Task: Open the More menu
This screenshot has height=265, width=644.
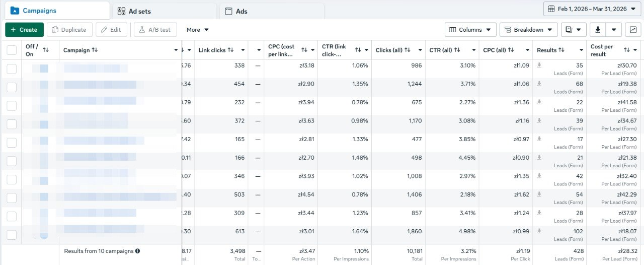Action: pyautogui.click(x=197, y=30)
